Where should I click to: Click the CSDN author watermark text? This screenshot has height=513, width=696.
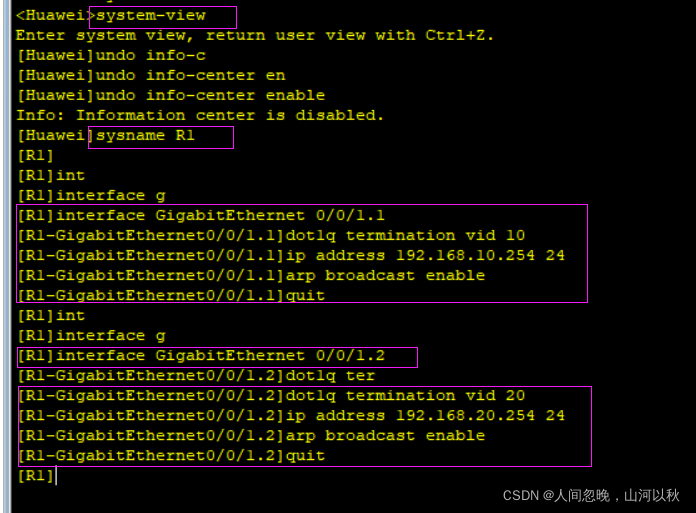590,495
